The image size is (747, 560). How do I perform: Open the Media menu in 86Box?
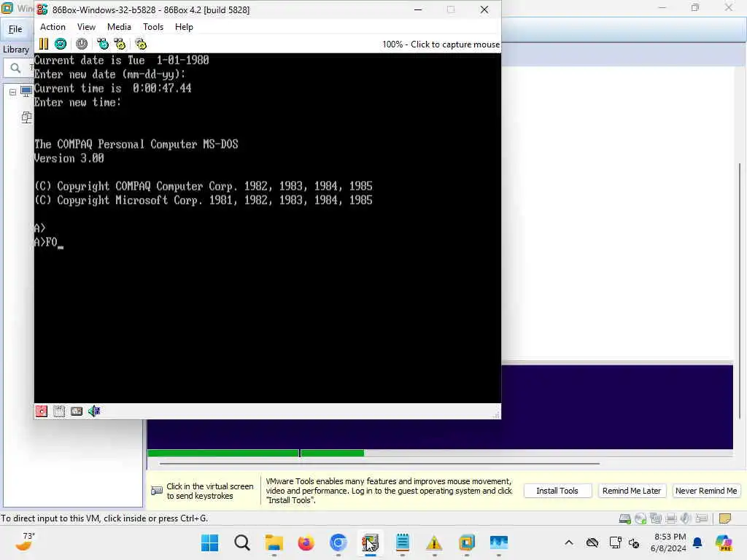(119, 27)
